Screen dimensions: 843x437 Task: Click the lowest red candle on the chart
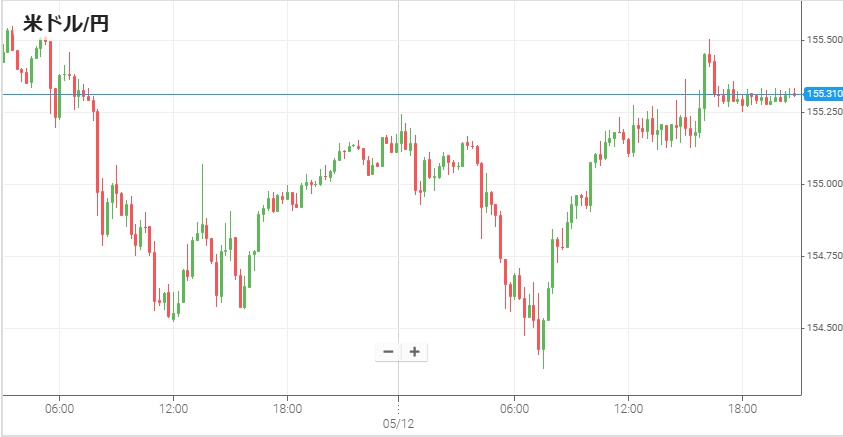click(x=539, y=336)
